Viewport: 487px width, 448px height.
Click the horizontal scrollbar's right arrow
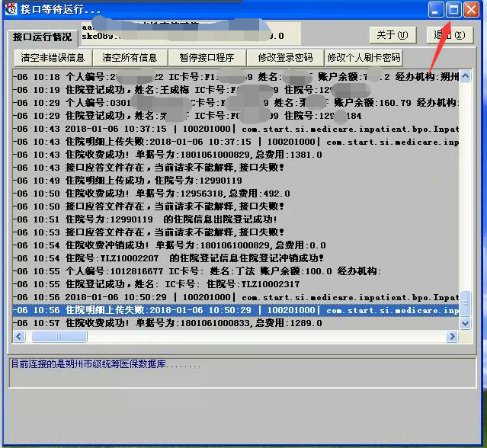pyautogui.click(x=453, y=336)
